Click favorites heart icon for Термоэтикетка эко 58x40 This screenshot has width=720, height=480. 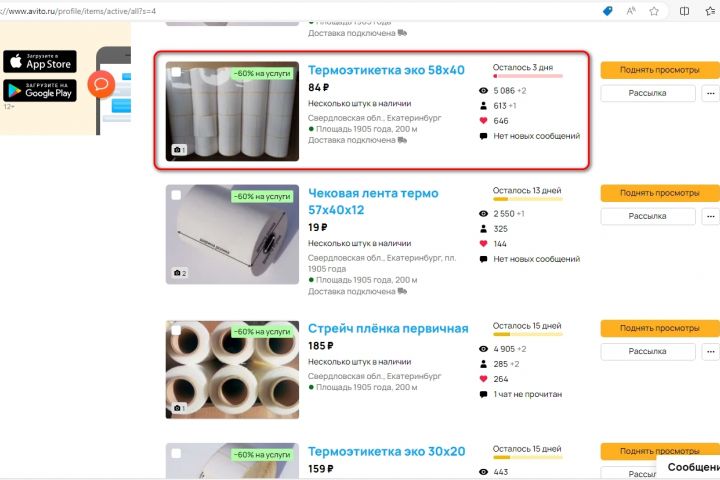click(x=483, y=121)
